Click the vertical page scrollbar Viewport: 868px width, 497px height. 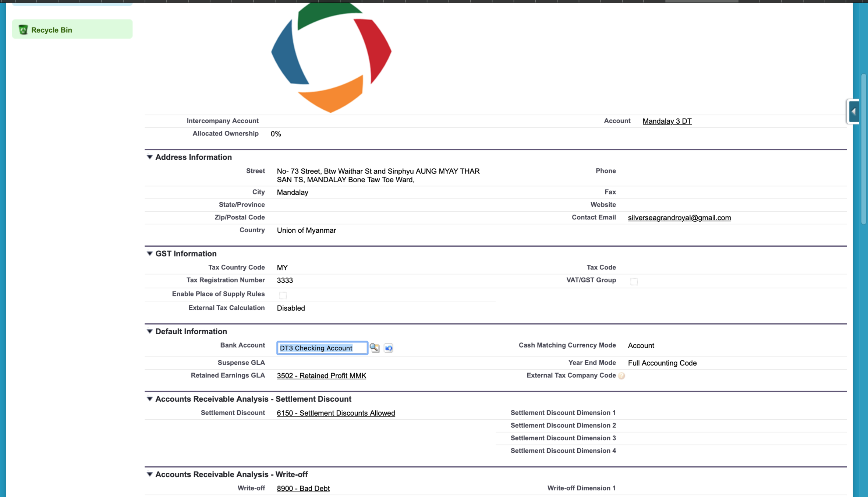863,149
